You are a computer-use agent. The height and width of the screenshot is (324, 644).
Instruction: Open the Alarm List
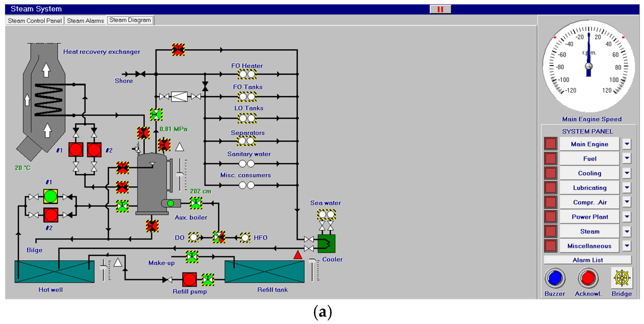588,260
